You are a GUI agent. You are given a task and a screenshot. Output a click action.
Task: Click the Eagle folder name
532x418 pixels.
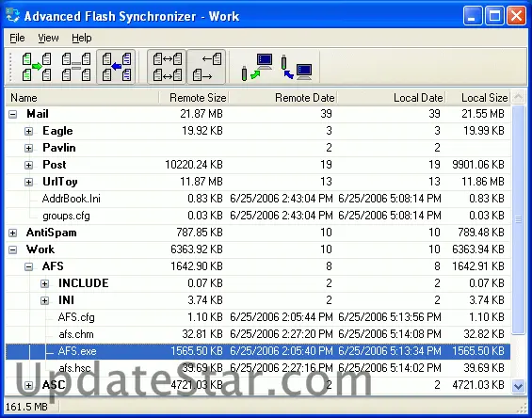(57, 131)
